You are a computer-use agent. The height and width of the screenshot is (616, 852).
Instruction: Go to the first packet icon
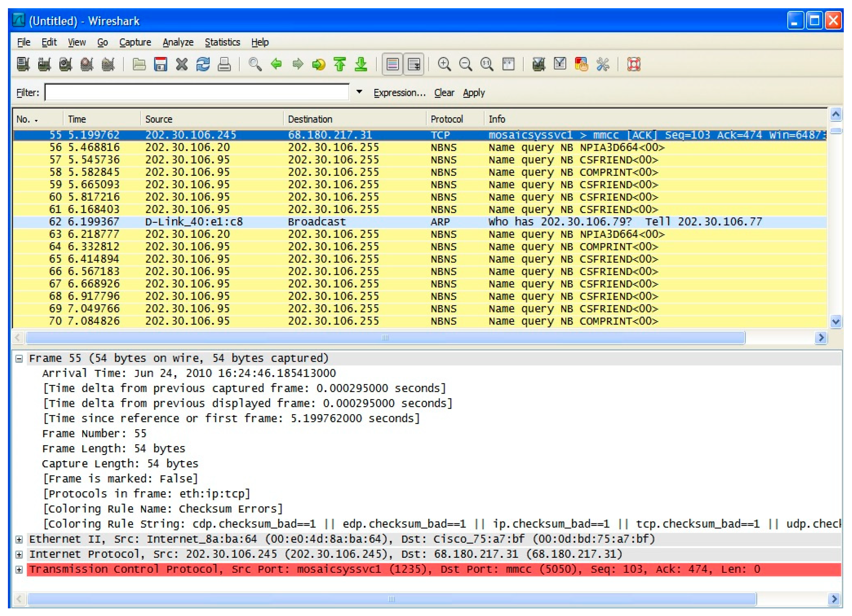click(340, 64)
